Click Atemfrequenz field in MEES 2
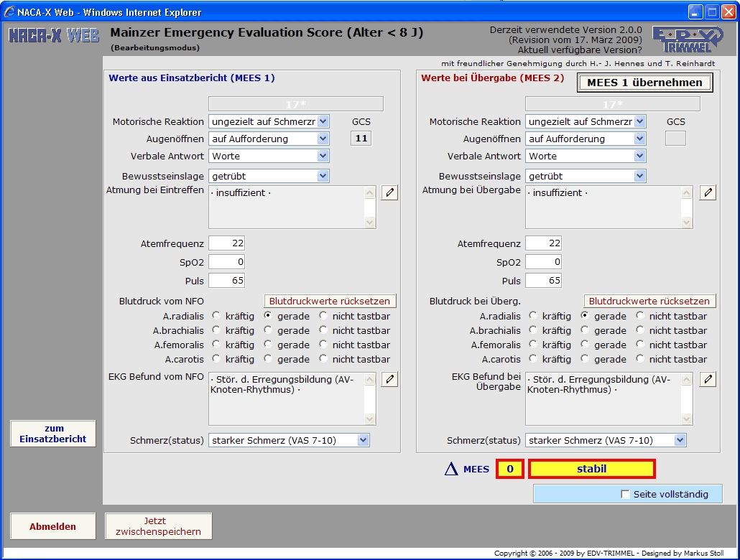Image resolution: width=740 pixels, height=560 pixels. (x=543, y=243)
